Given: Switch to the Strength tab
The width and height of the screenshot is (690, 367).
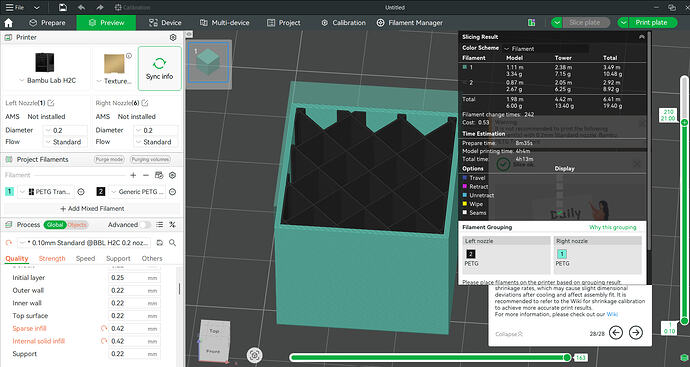Looking at the screenshot, I should [x=52, y=258].
